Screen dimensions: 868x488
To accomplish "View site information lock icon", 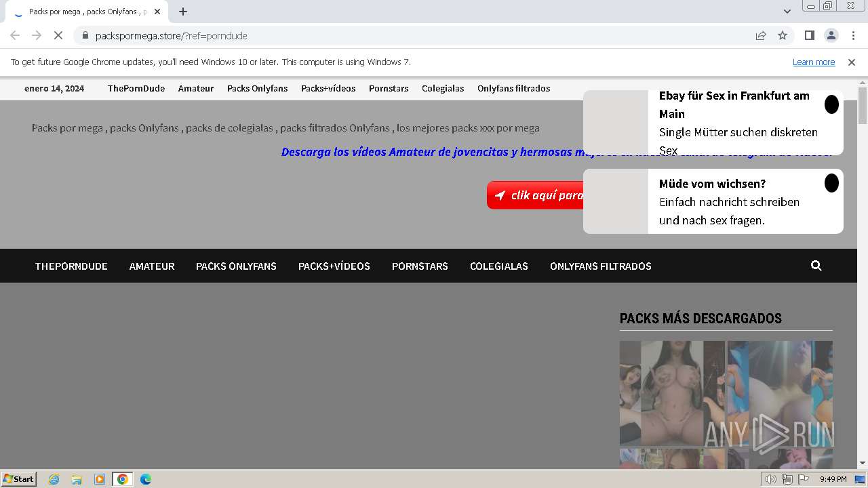I will (x=85, y=35).
